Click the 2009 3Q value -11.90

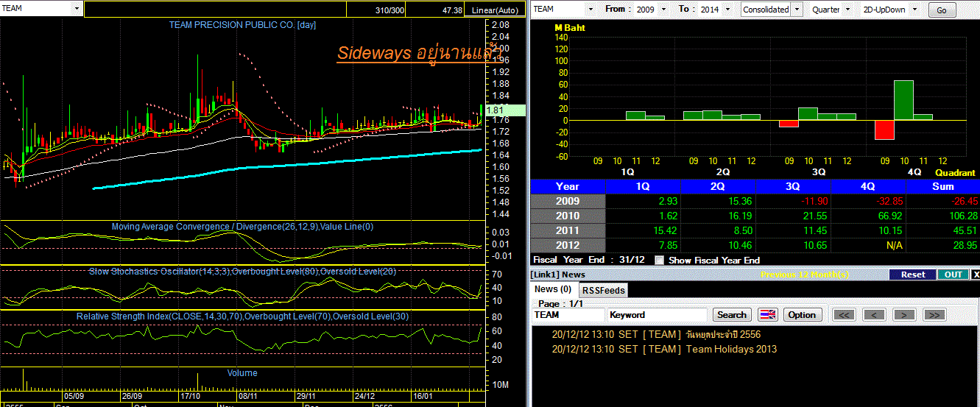812,201
